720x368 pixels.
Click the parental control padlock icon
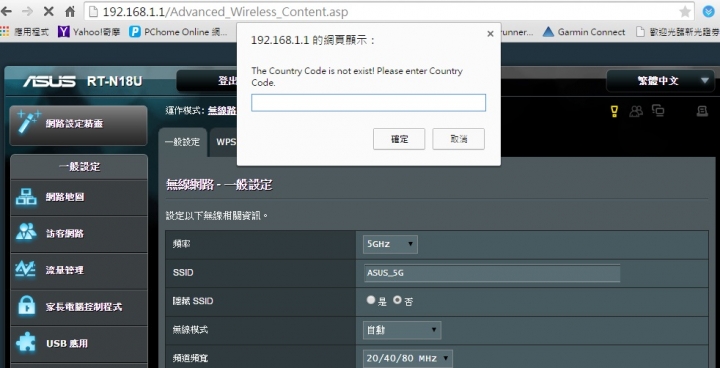click(x=27, y=306)
